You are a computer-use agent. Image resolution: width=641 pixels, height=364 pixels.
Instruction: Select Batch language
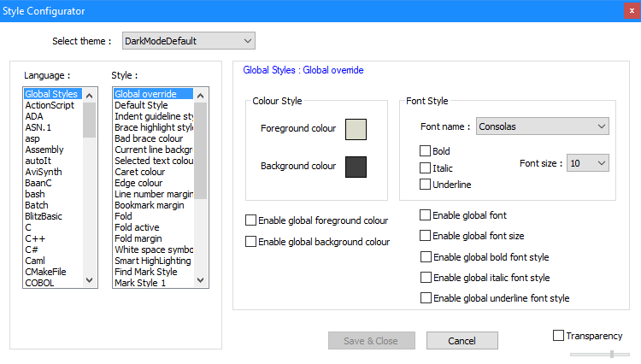(x=53, y=205)
